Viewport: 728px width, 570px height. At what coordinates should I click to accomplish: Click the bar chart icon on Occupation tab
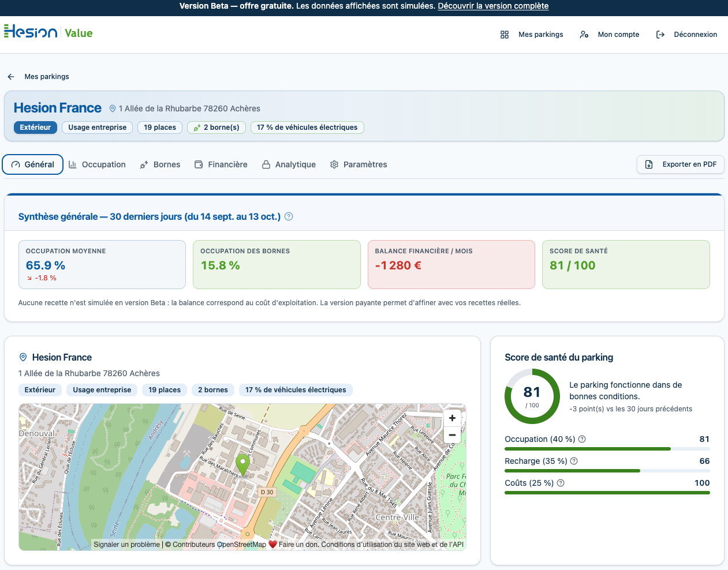pyautogui.click(x=73, y=164)
